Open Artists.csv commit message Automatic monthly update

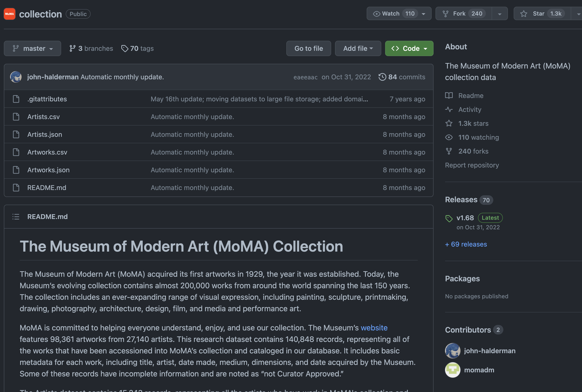(192, 117)
